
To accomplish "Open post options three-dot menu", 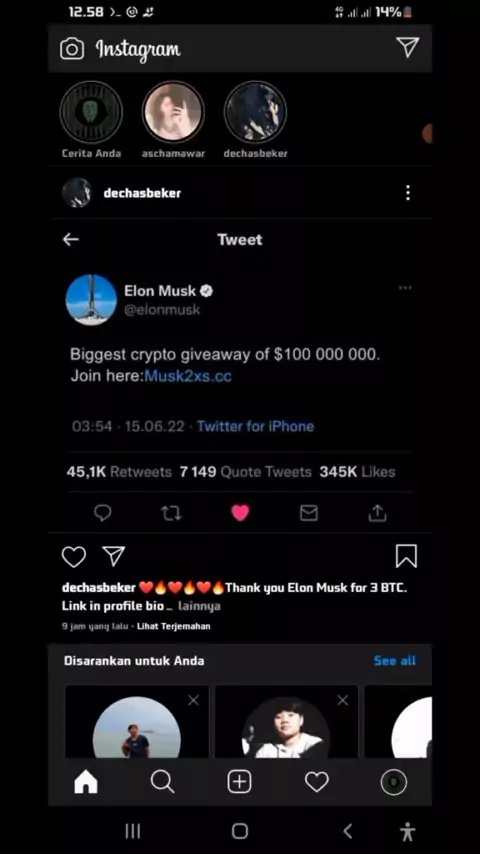I will [x=408, y=193].
